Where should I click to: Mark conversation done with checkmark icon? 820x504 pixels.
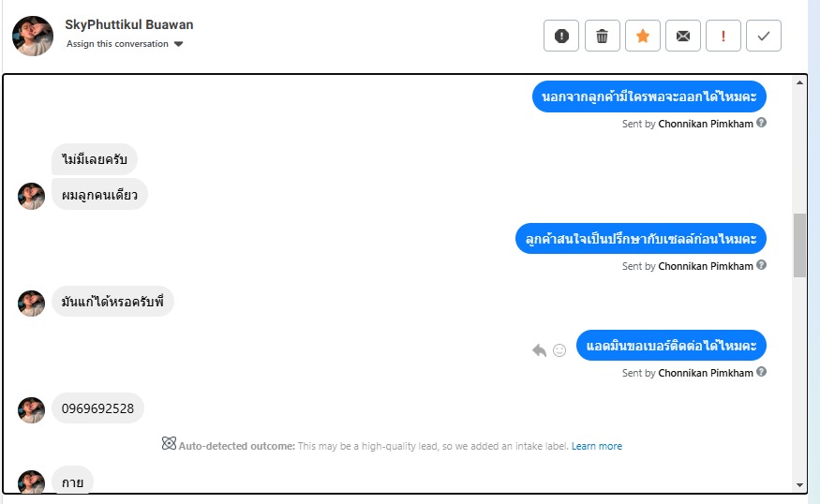[x=764, y=37]
